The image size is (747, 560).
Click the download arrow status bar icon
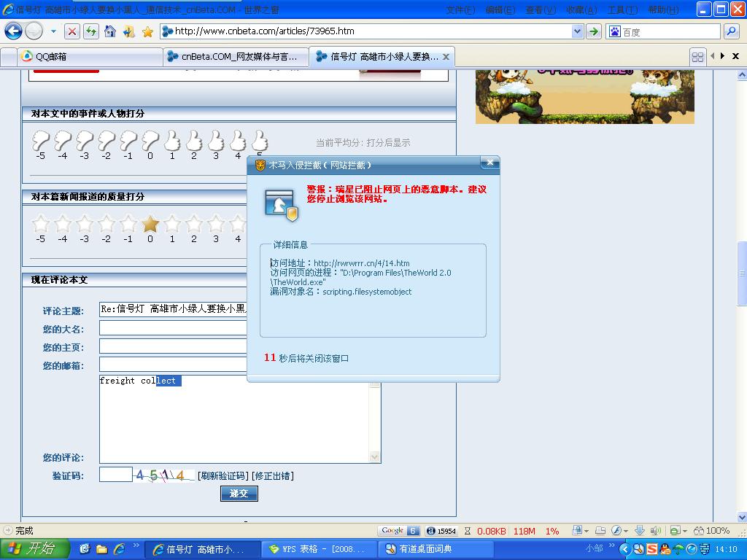[639, 530]
